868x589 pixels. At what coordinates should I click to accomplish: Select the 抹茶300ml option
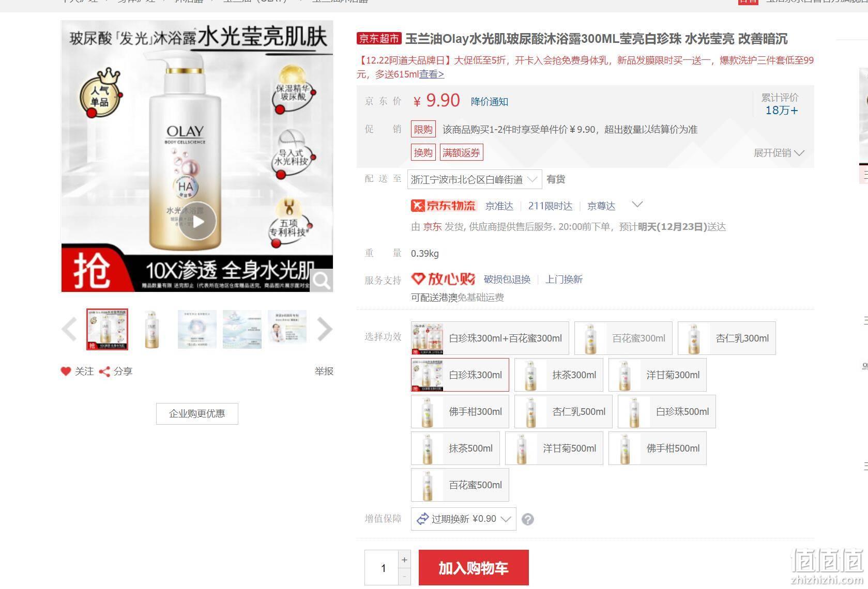(559, 375)
